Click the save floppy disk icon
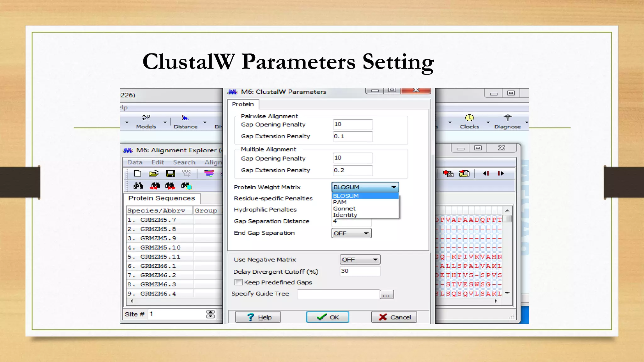644x362 pixels. point(170,173)
